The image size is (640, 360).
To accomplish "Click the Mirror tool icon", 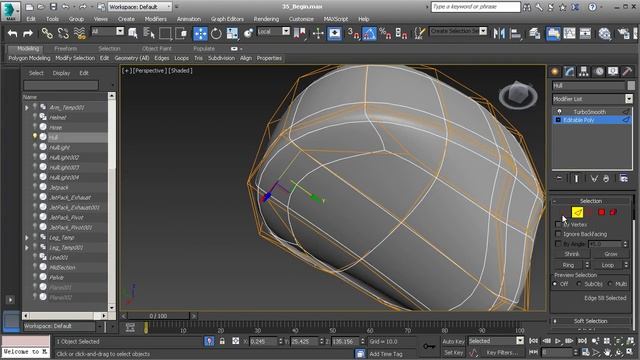I will (499, 33).
